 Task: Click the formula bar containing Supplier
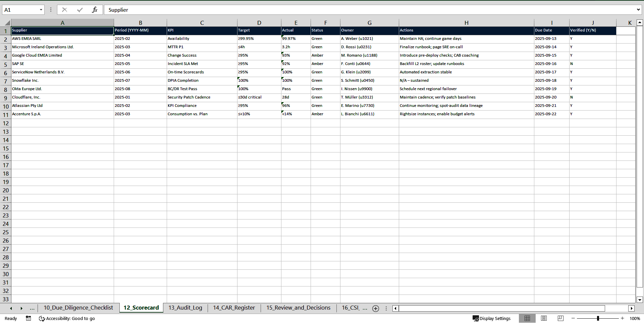(369, 10)
